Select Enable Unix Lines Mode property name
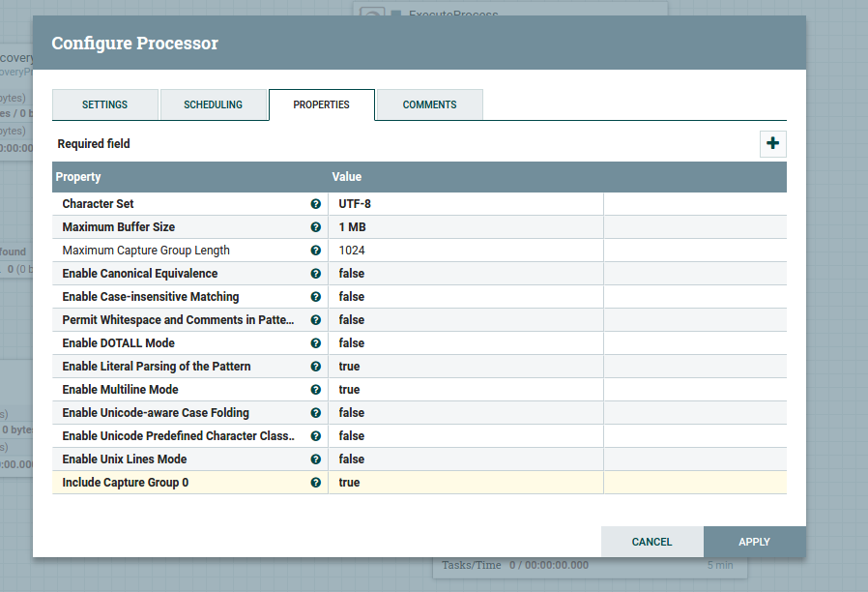Screen dimensions: 868x592 point(125,459)
